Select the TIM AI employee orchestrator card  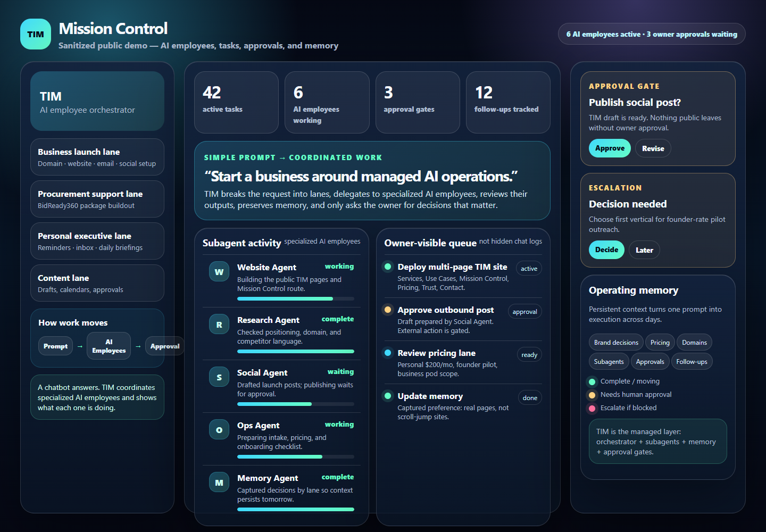pos(97,101)
